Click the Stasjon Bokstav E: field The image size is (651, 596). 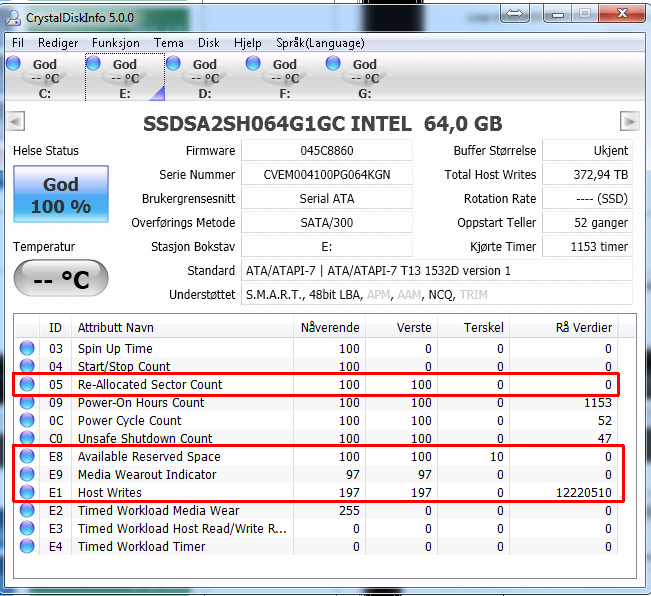[x=327, y=247]
